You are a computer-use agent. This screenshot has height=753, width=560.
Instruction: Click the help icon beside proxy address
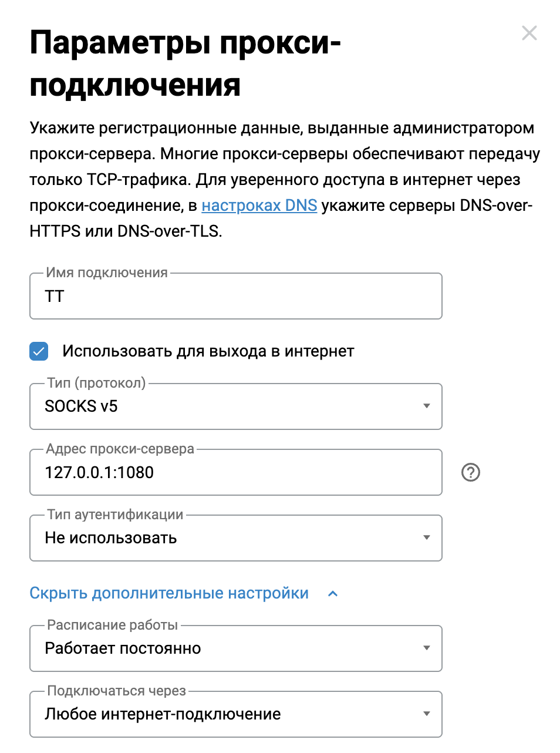[x=470, y=472]
